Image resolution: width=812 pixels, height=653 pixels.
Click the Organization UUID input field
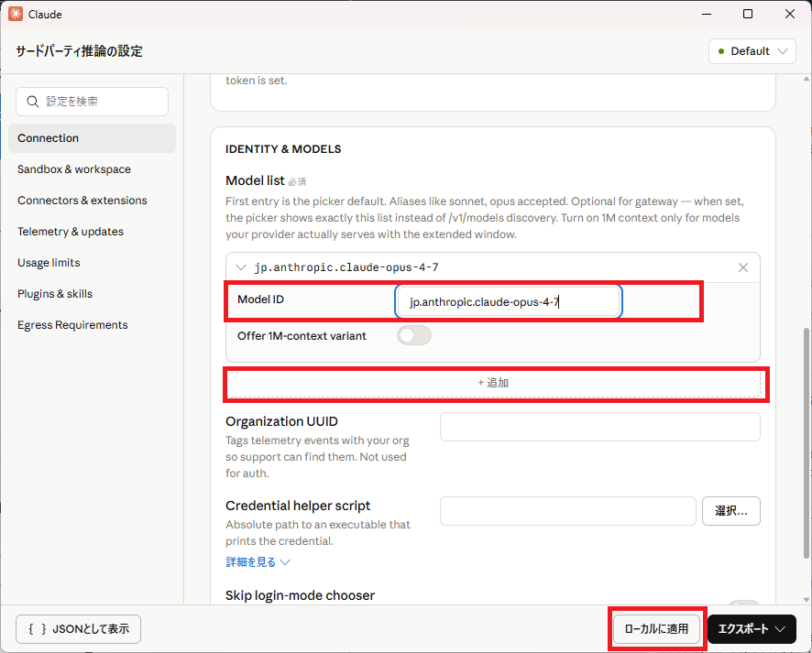click(x=600, y=427)
